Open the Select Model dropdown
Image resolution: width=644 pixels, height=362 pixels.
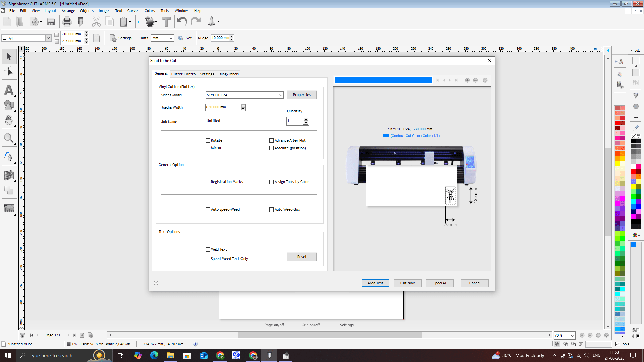pyautogui.click(x=280, y=95)
